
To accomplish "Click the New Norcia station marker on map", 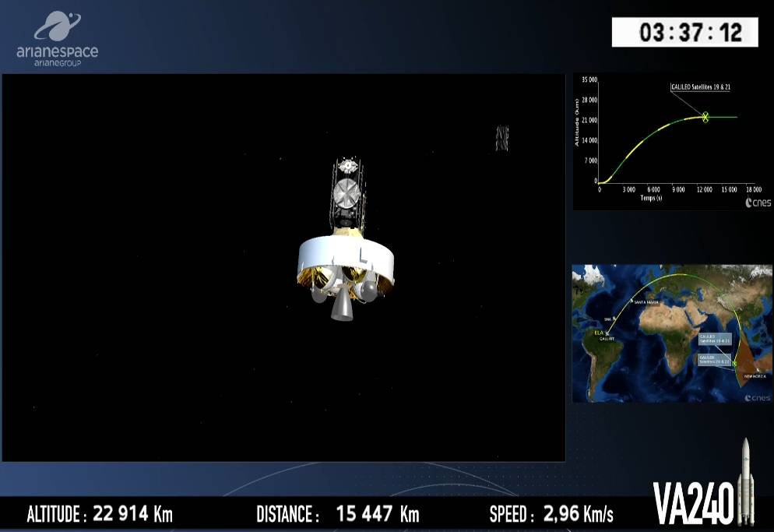I will (x=758, y=369).
